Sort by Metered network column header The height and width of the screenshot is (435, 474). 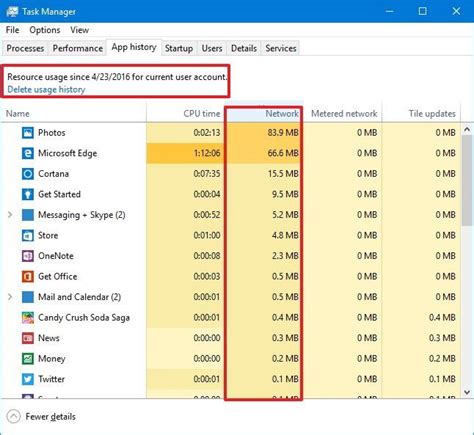[343, 113]
